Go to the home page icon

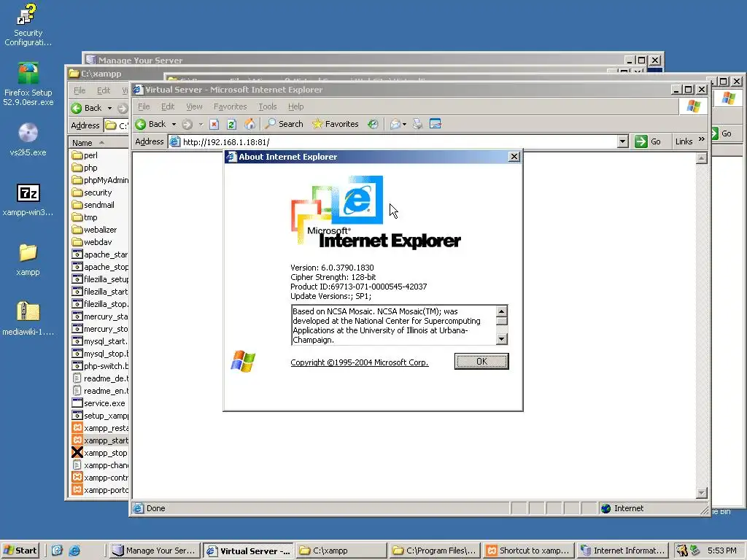249,124
